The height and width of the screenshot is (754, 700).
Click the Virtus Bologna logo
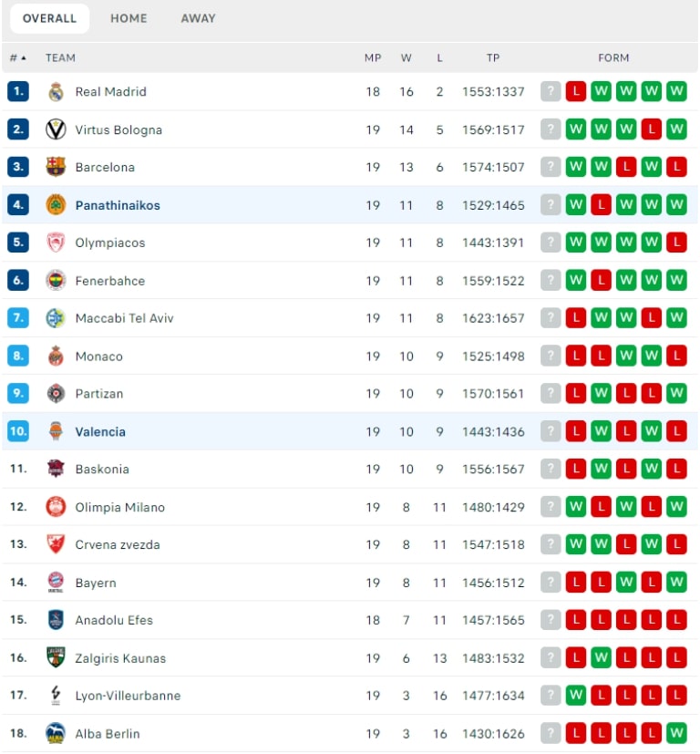pyautogui.click(x=56, y=129)
